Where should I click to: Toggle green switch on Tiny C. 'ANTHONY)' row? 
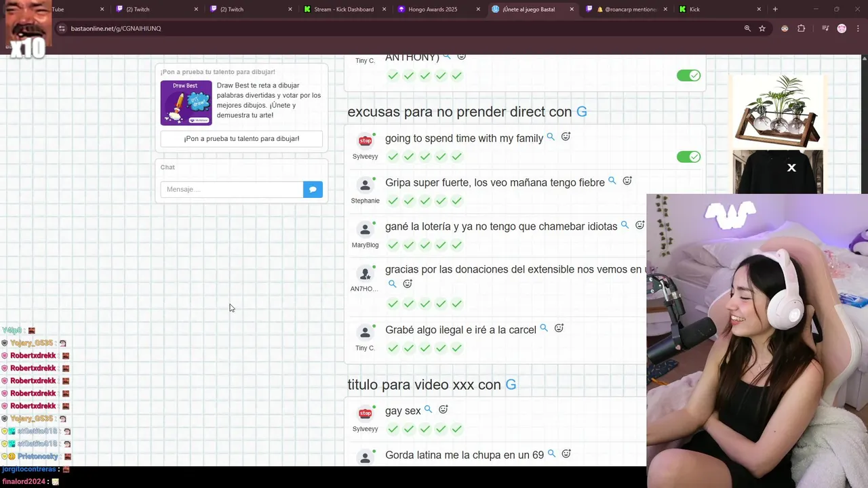(688, 75)
